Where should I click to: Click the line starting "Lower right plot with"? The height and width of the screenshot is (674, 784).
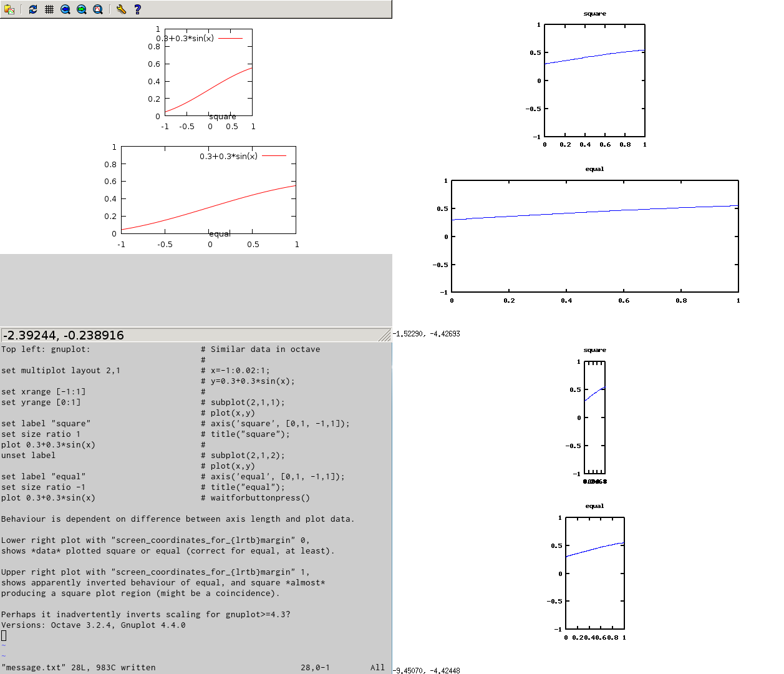point(156,540)
